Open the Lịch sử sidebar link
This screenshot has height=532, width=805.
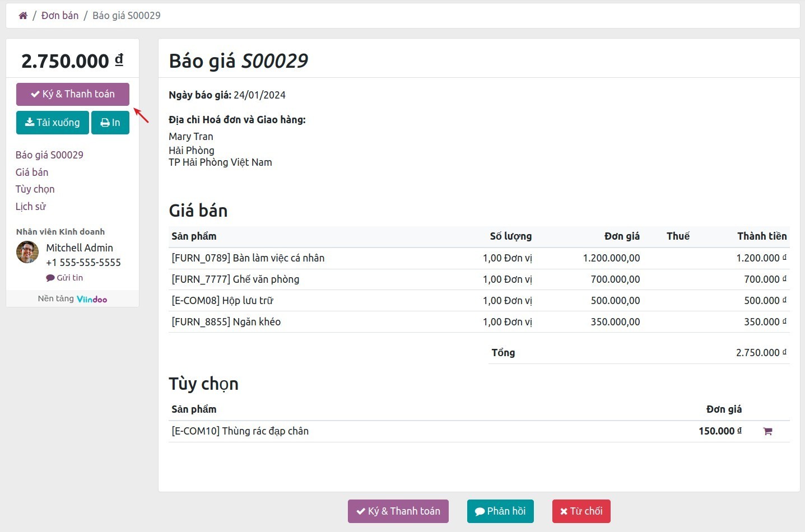[x=31, y=206]
